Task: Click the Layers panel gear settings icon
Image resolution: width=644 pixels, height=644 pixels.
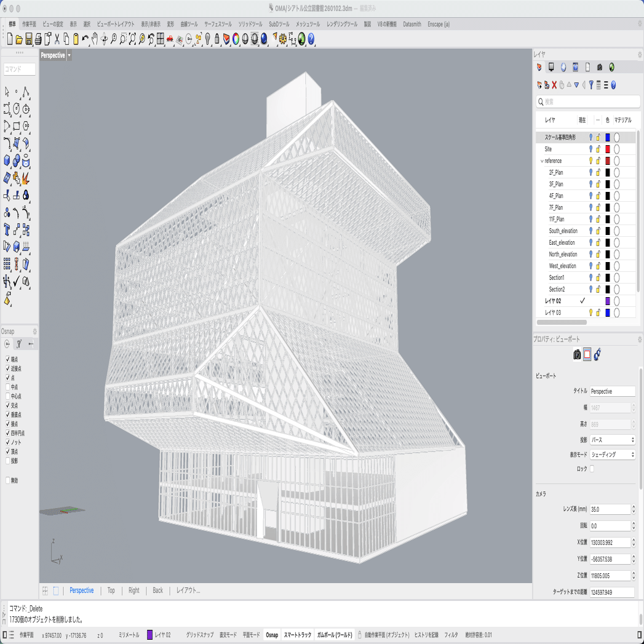Action: 640,54
